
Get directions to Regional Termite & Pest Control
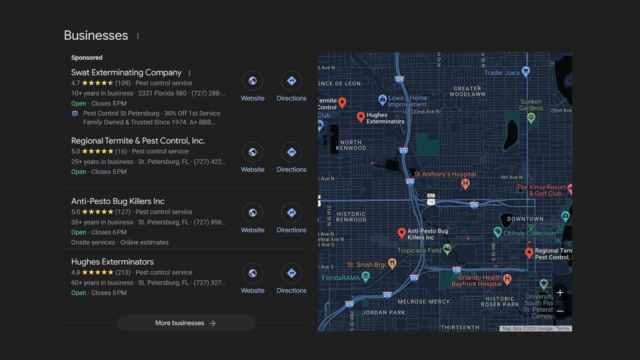[x=291, y=152]
